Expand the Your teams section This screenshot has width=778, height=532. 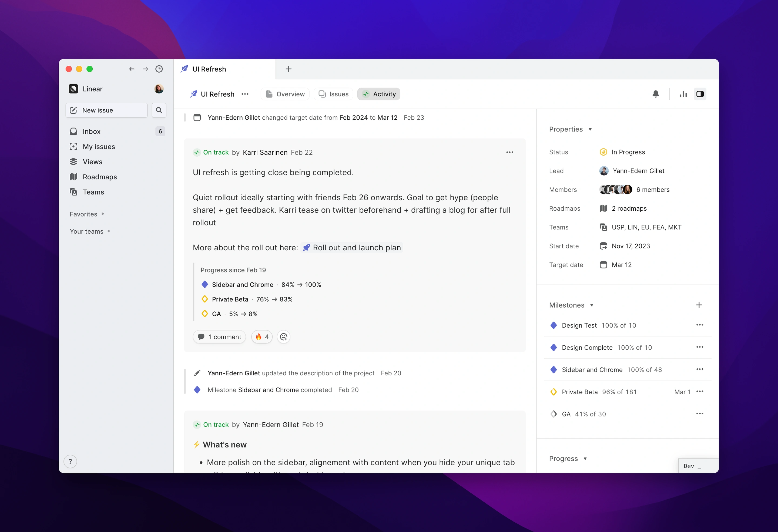90,231
